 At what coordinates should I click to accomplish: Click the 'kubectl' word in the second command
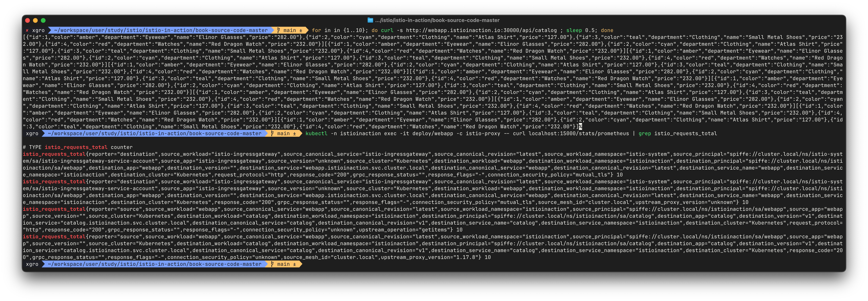(316, 133)
